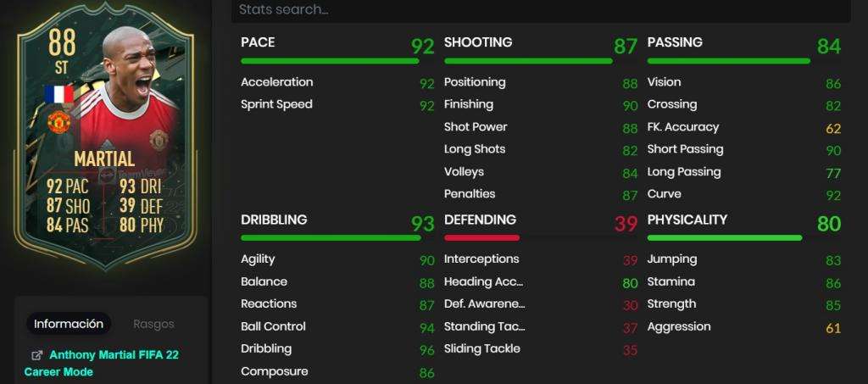The image size is (868, 384).
Task: Click the PASSING category header
Action: tap(675, 42)
